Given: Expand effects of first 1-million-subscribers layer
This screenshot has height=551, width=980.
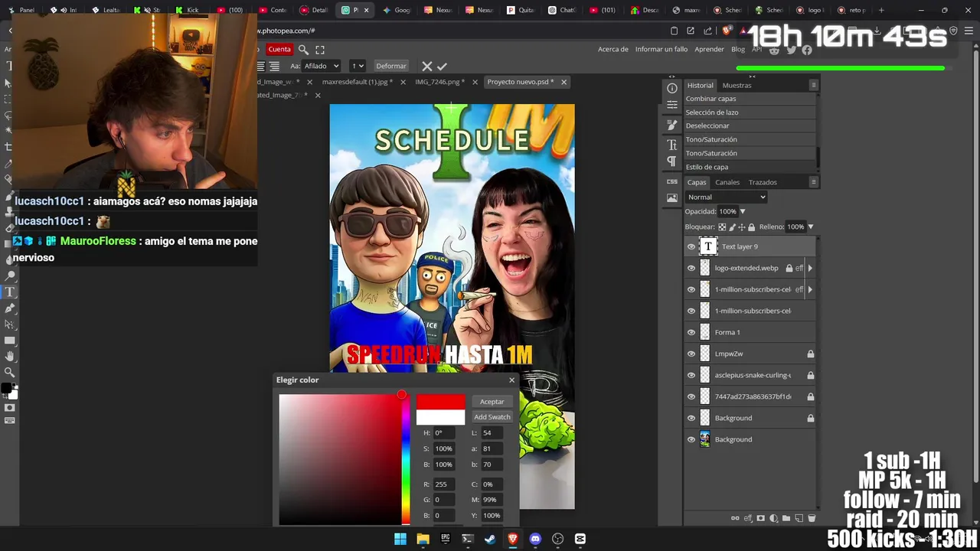Looking at the screenshot, I should click(x=810, y=289).
